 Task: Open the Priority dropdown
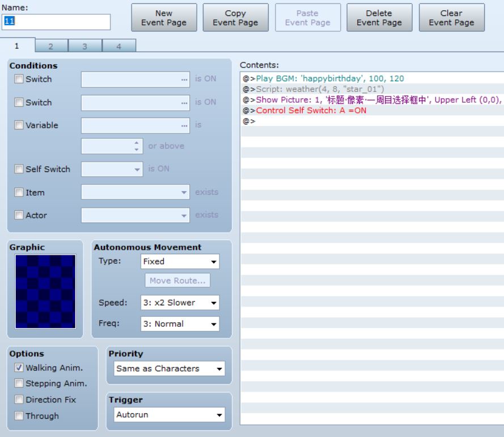(x=170, y=368)
